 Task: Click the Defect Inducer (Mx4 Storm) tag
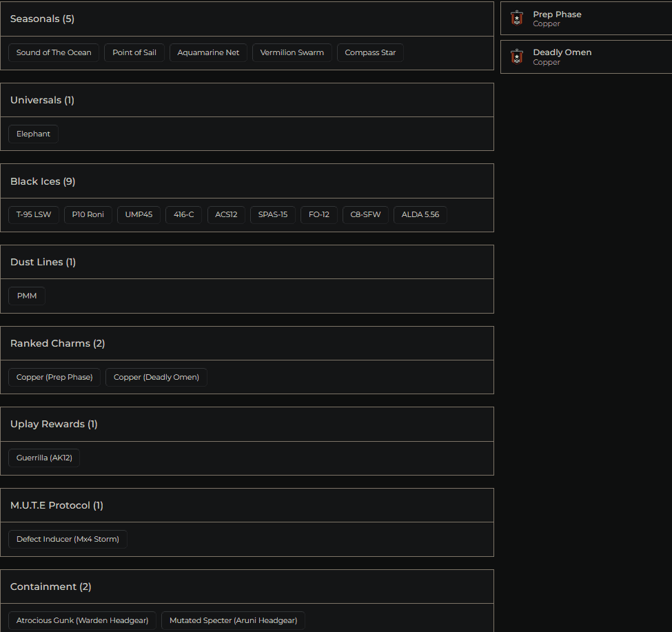click(68, 540)
